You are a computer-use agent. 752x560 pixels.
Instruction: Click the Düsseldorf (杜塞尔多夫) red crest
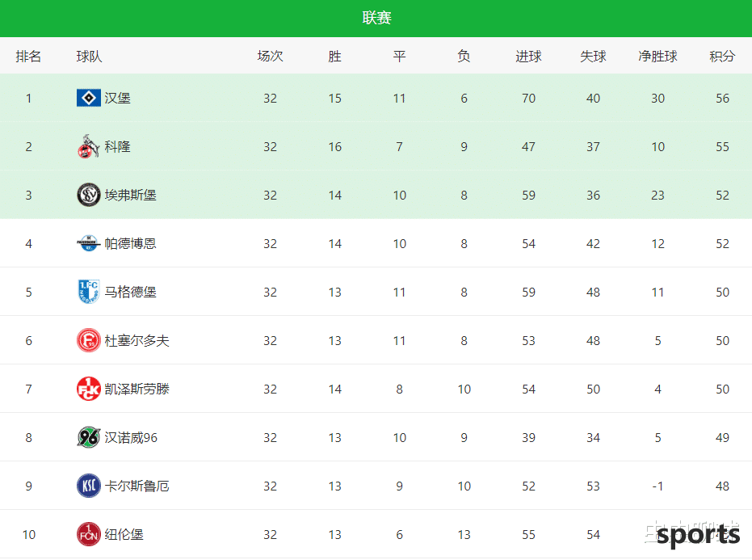[89, 340]
